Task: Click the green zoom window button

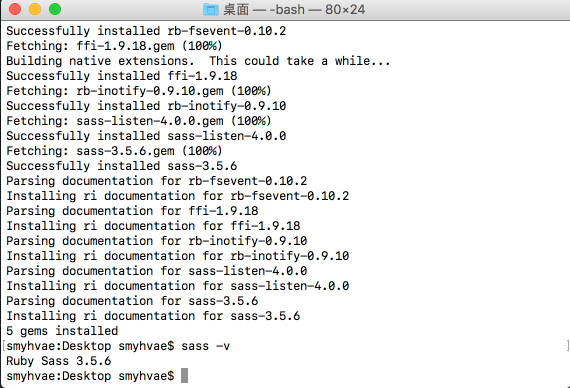Action: [55, 9]
